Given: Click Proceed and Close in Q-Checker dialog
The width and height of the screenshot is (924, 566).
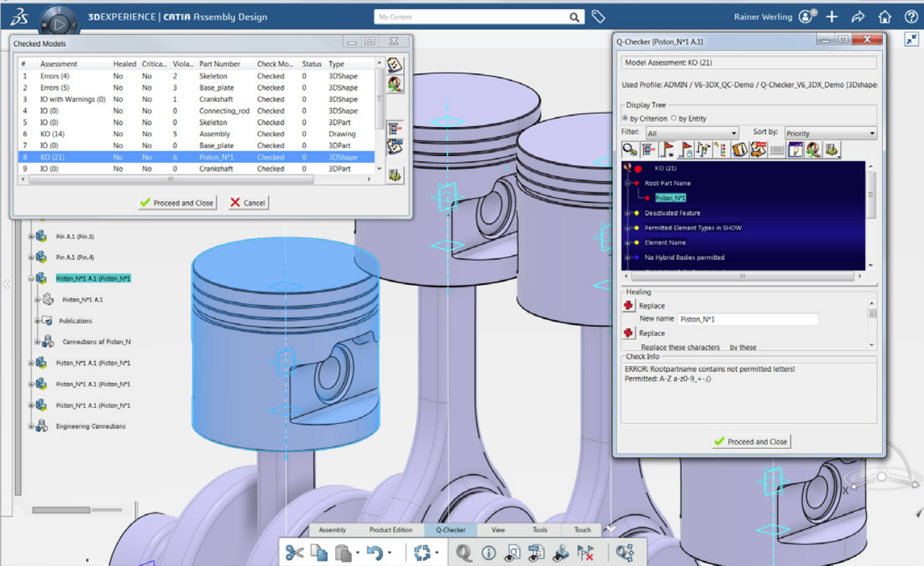Looking at the screenshot, I should click(751, 442).
